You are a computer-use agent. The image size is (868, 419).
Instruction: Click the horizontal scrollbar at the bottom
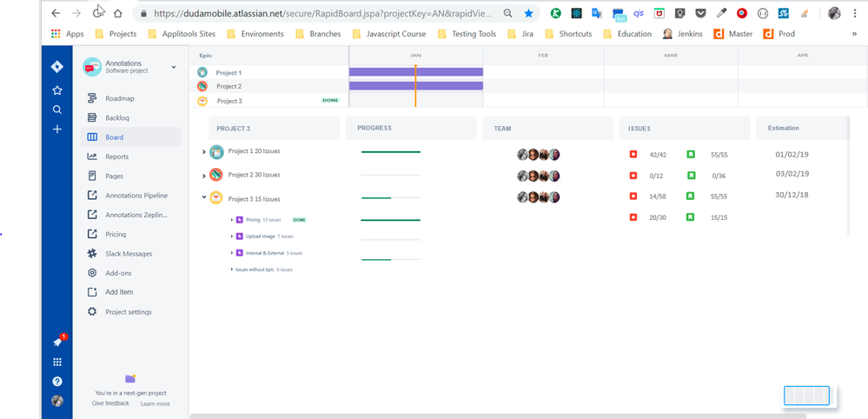pyautogui.click(x=498, y=416)
